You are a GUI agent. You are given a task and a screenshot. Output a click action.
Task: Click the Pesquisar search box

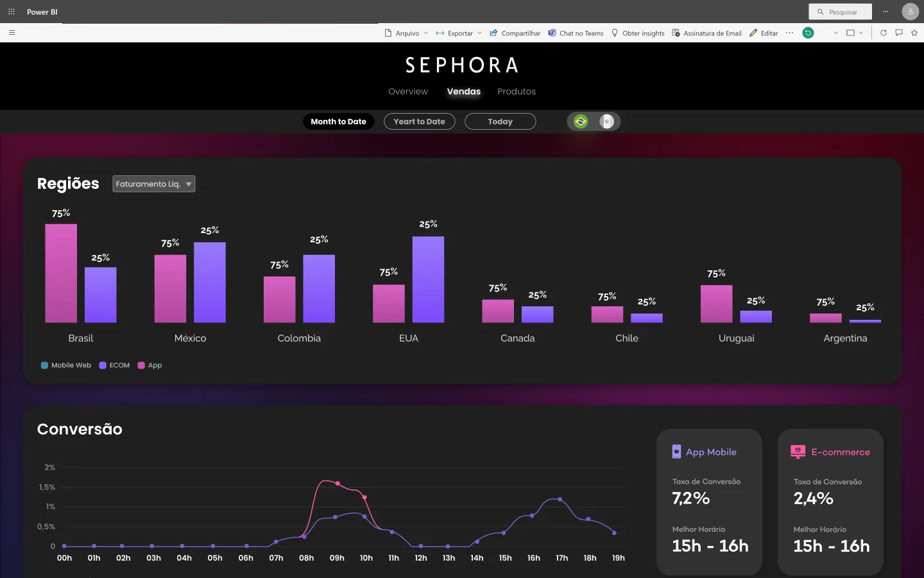[x=841, y=12]
